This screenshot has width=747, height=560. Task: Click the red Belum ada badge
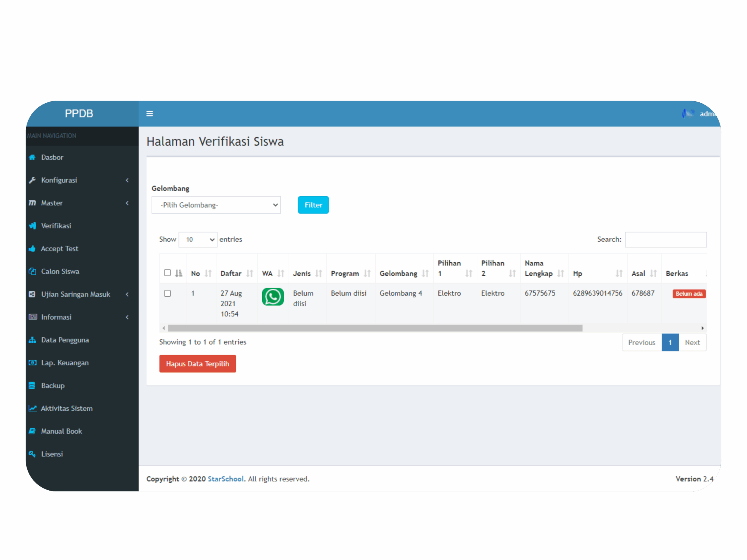coord(689,294)
